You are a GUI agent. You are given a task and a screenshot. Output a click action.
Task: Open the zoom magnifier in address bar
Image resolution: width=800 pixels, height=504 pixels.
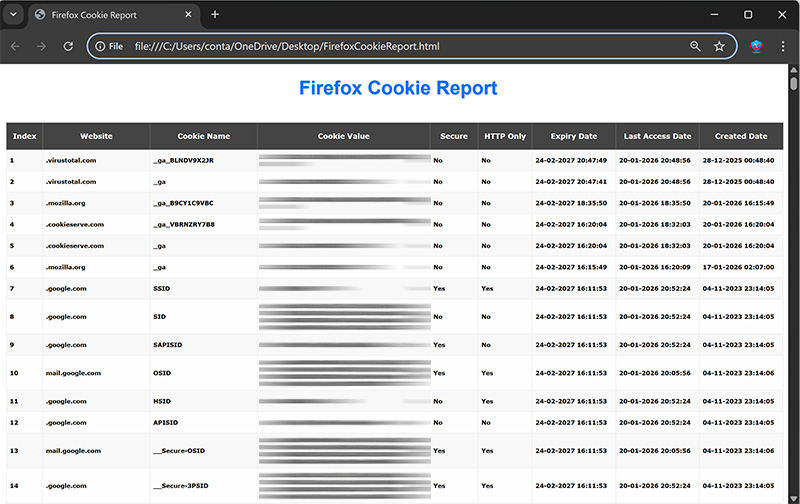click(x=695, y=46)
